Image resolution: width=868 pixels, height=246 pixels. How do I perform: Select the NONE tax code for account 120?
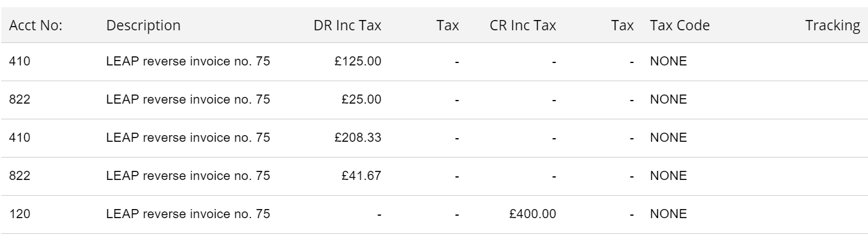click(668, 214)
